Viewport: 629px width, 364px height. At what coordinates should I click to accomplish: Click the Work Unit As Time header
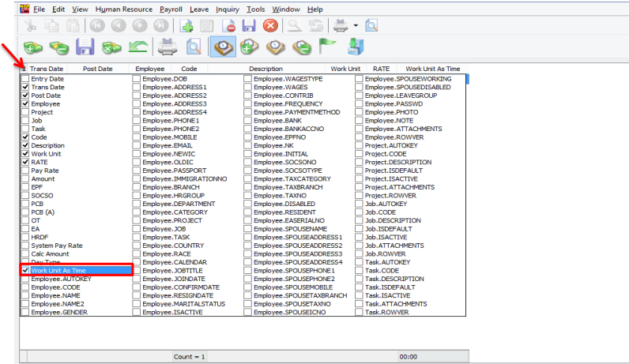coord(433,69)
